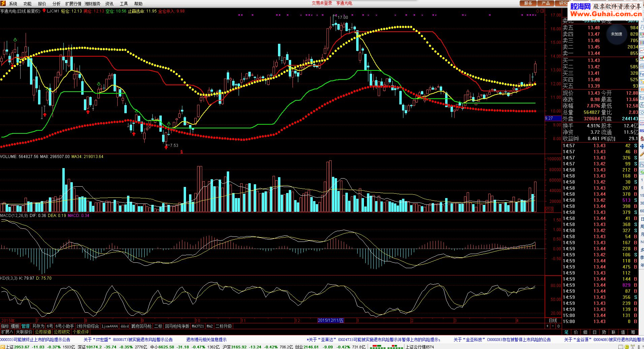Click the 另存为 tab
Screen dimensions: 644x349
(x=38, y=326)
